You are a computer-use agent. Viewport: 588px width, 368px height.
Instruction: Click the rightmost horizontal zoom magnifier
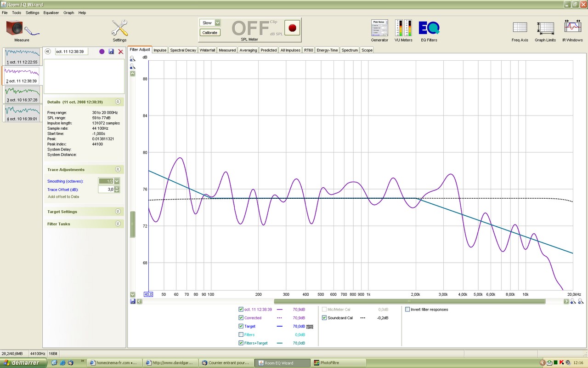(x=581, y=301)
